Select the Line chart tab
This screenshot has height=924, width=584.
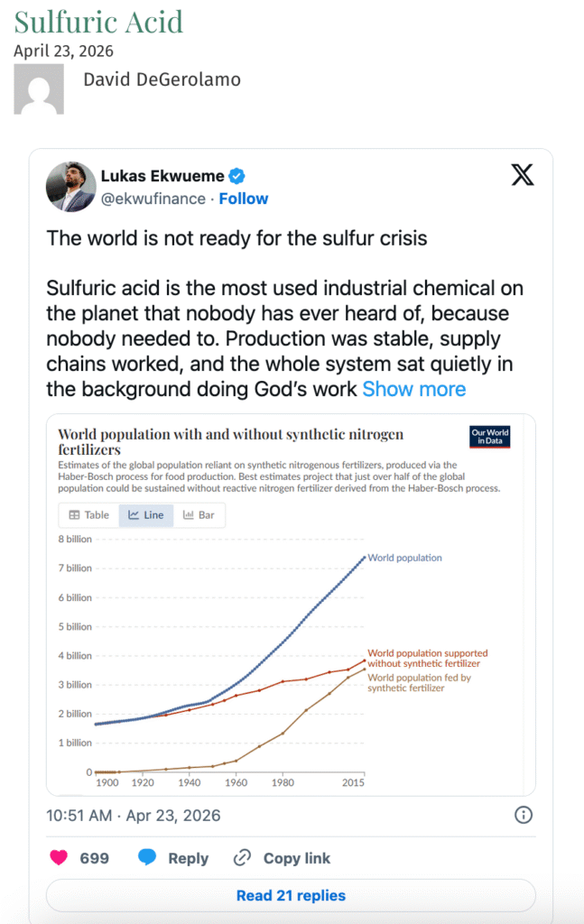[145, 515]
